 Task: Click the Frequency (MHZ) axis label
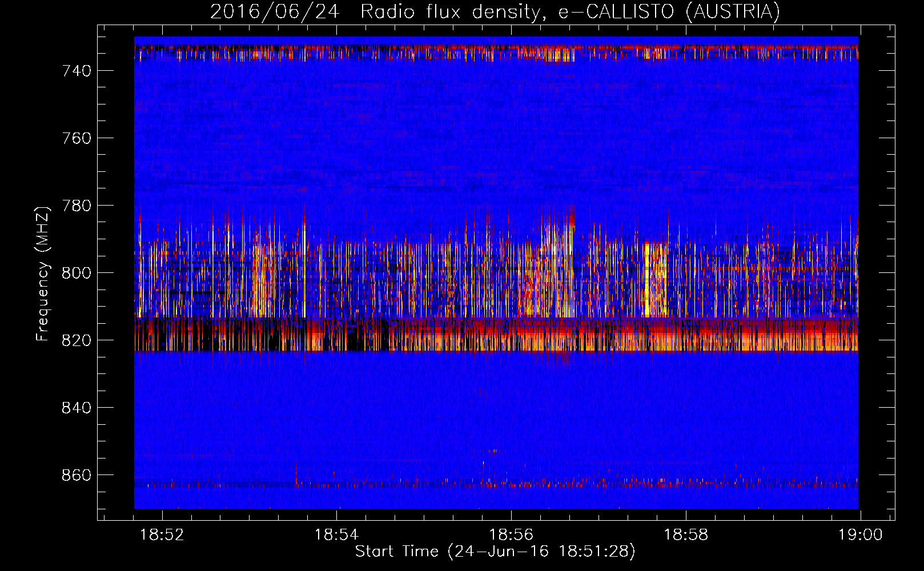point(43,274)
